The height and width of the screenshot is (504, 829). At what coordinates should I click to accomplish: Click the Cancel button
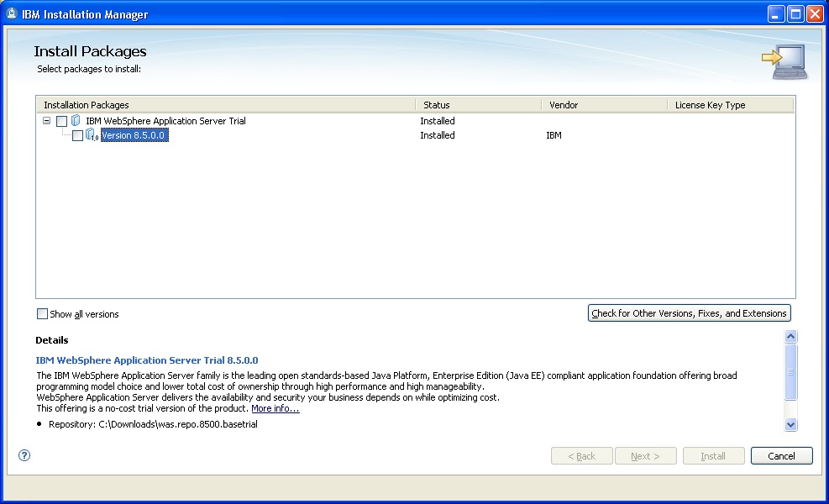pos(781,456)
